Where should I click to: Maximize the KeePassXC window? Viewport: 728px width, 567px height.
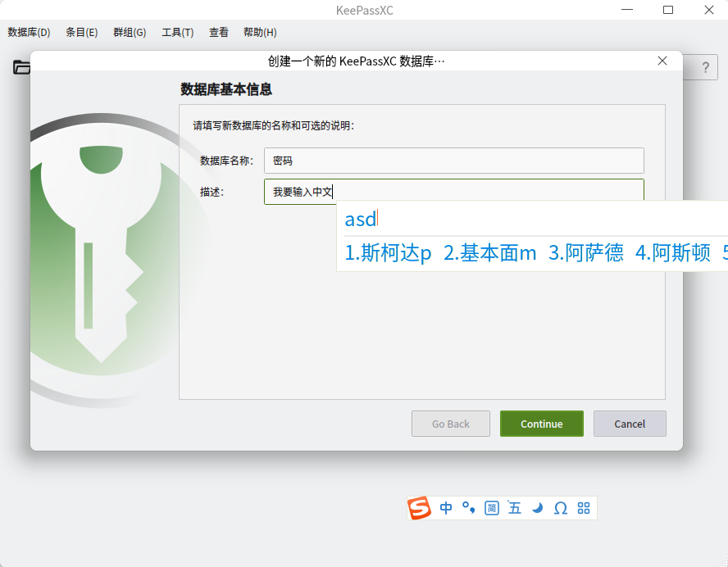668,10
